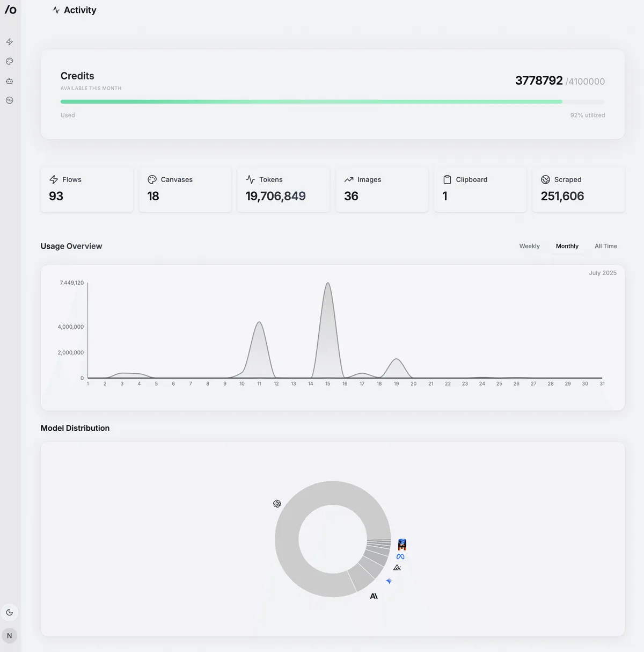Toggle dark mode with the moon icon

point(9,612)
